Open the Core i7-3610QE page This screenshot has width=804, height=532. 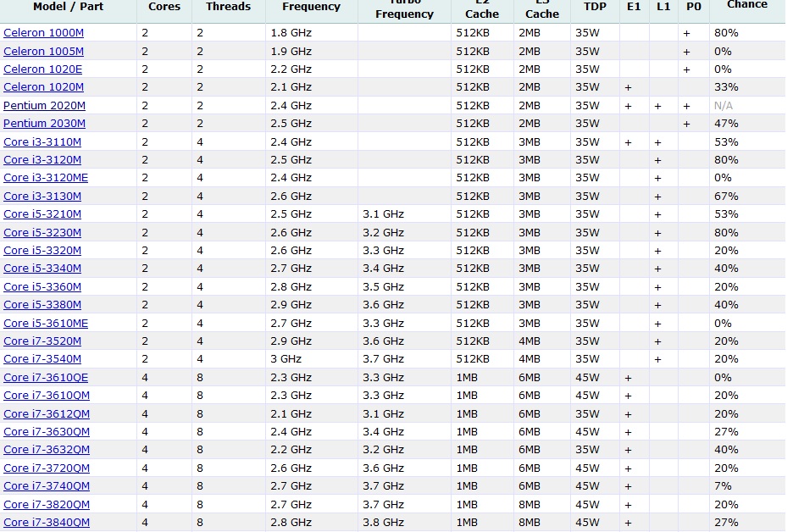46,378
